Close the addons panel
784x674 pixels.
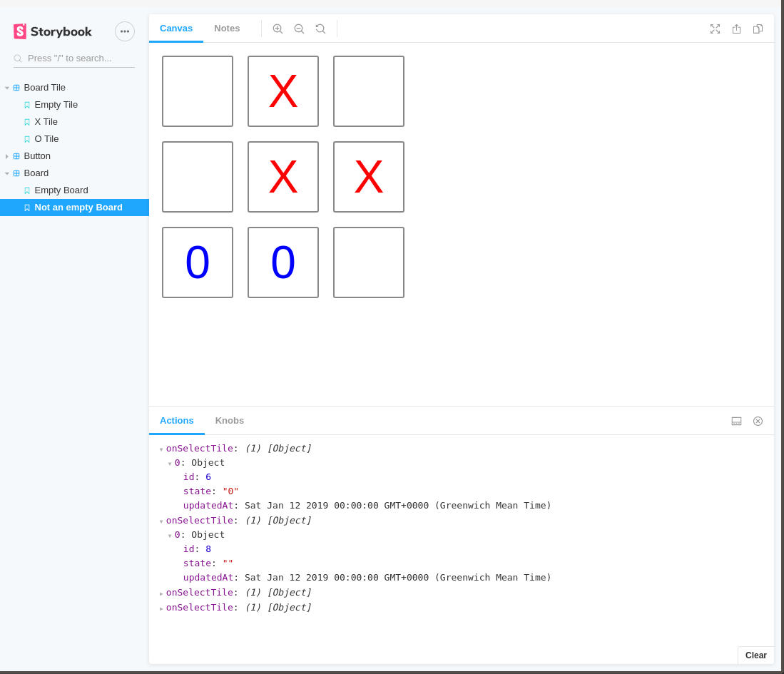(x=758, y=421)
